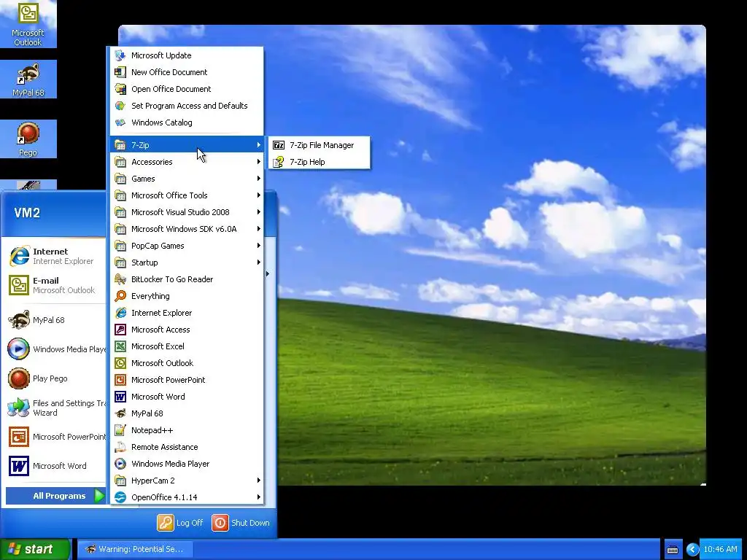Expand the Games submenu arrow
This screenshot has width=747, height=560.
click(259, 179)
